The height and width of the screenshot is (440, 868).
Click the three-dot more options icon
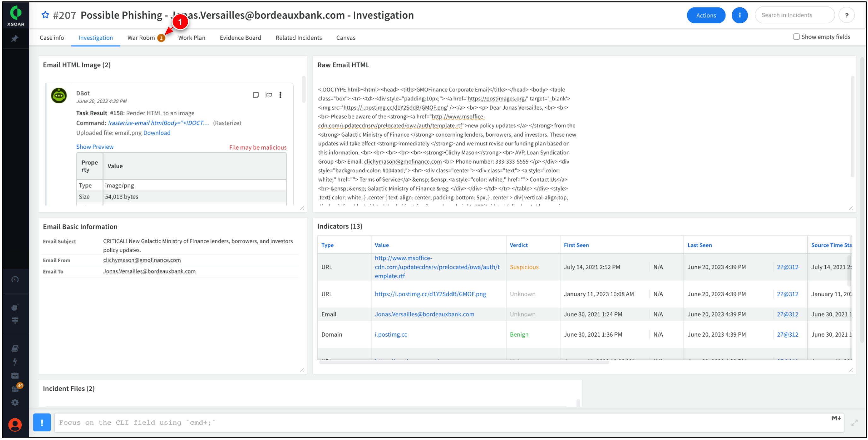coord(739,15)
